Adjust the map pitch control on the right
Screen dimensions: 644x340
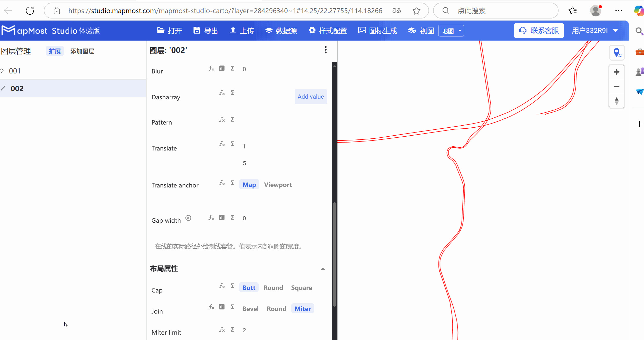[x=617, y=101]
